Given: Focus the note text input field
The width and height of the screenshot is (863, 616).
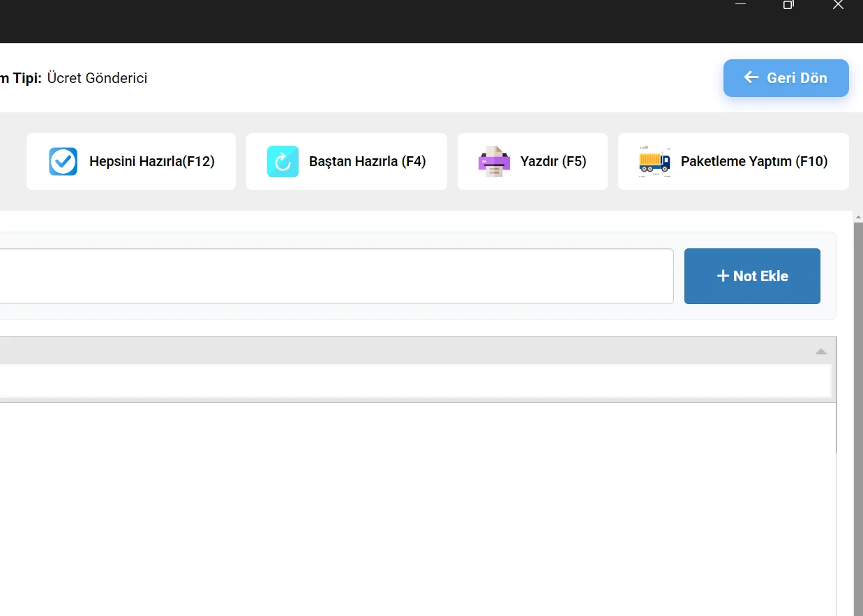Looking at the screenshot, I should point(335,276).
